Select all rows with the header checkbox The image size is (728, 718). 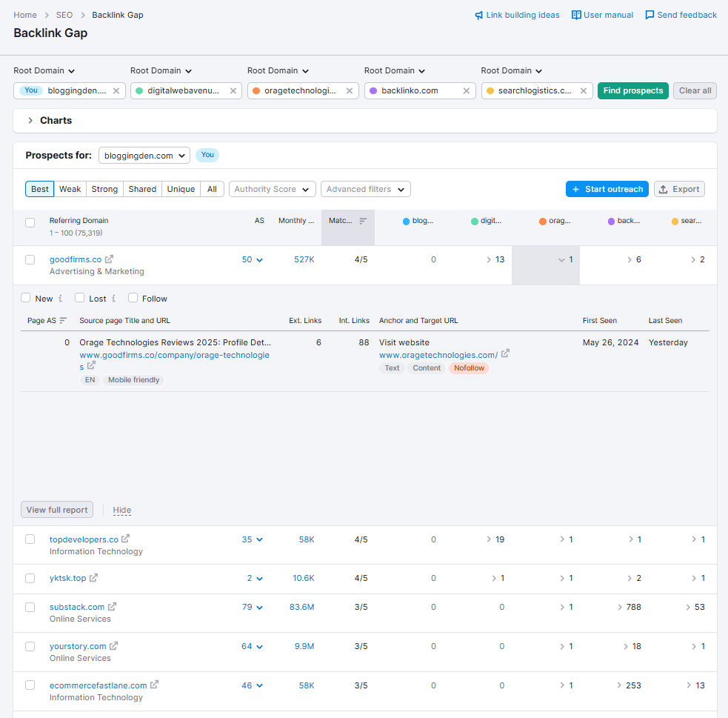point(30,222)
